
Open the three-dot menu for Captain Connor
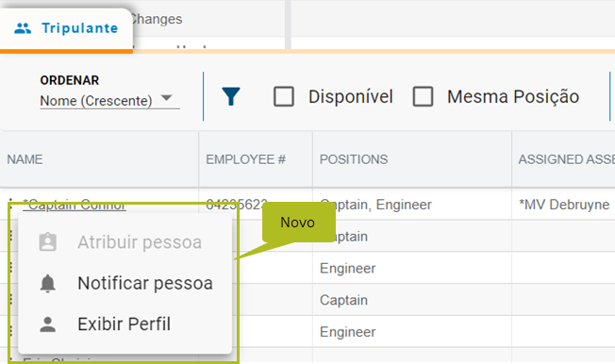[10, 204]
